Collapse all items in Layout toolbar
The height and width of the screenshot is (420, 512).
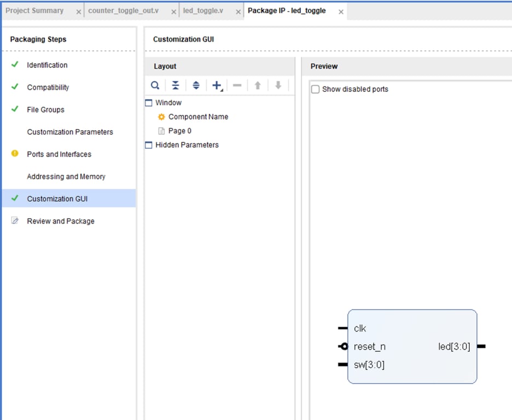coord(176,85)
